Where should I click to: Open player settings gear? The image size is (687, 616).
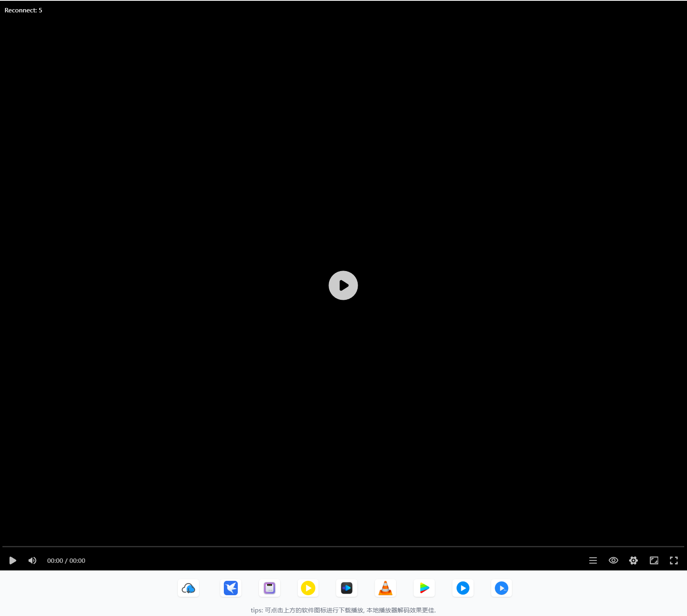[633, 560]
